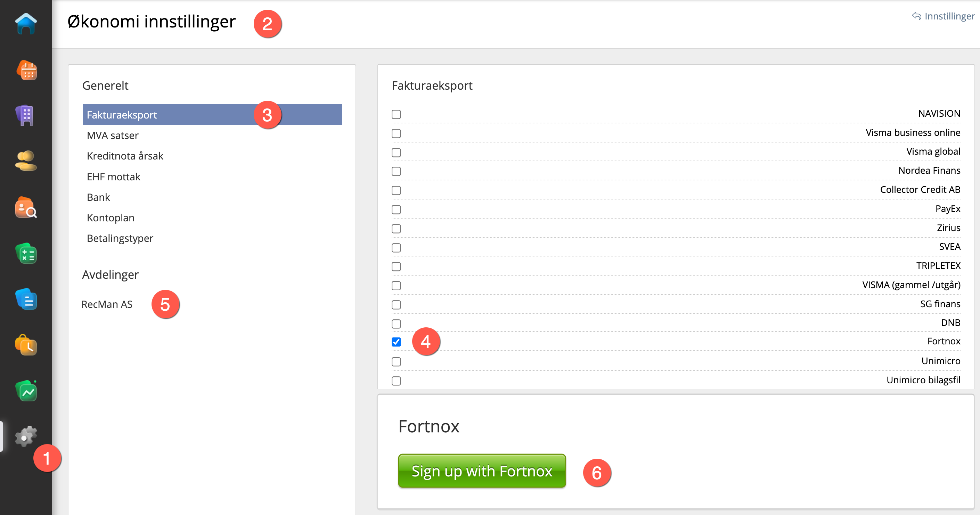Check the Unimicro bilagsfil checkbox
The image size is (980, 515).
[x=396, y=381]
